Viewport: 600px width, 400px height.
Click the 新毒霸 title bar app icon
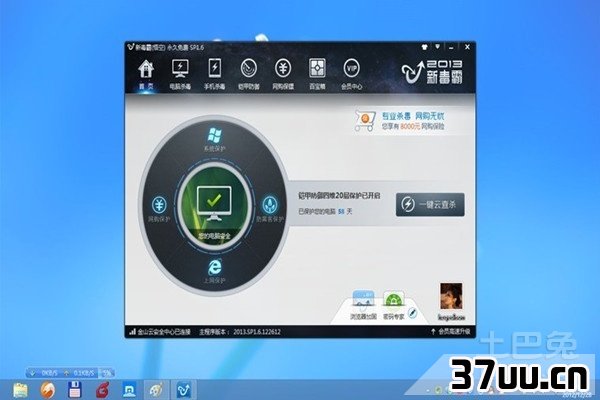point(130,47)
